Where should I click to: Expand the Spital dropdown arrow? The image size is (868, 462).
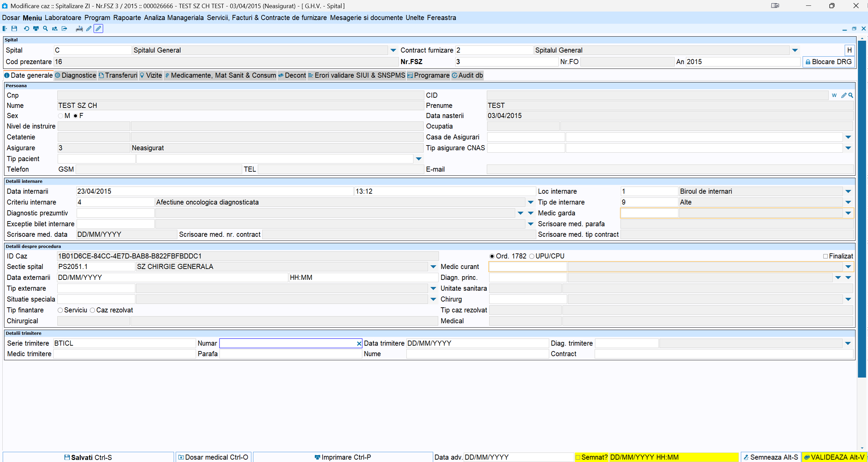click(393, 50)
